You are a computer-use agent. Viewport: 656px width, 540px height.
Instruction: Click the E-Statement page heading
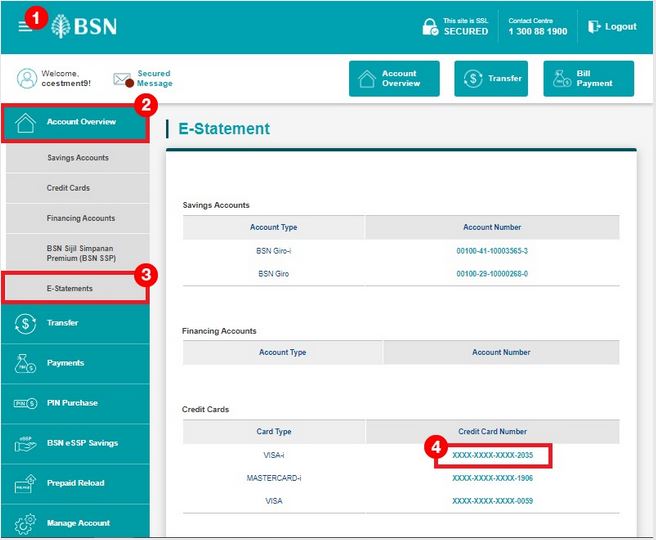224,129
